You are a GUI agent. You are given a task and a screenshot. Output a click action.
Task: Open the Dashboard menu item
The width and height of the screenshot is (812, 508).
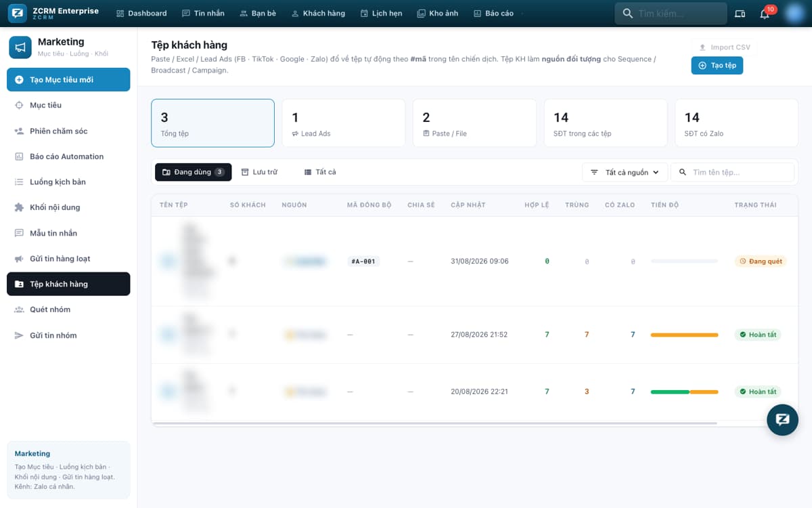click(141, 14)
